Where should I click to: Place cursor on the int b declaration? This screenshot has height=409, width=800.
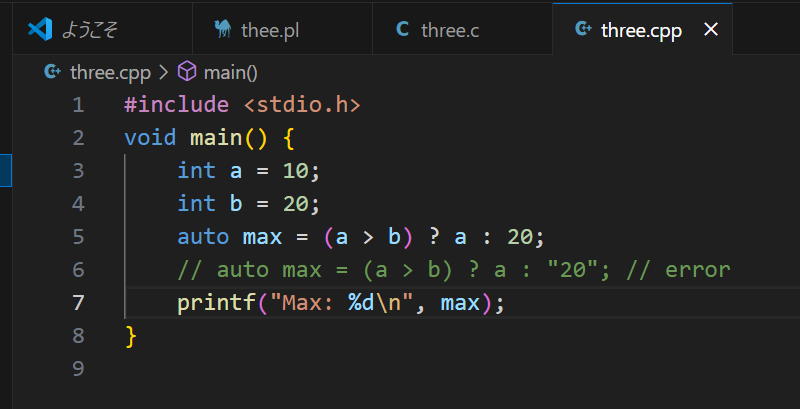247,204
